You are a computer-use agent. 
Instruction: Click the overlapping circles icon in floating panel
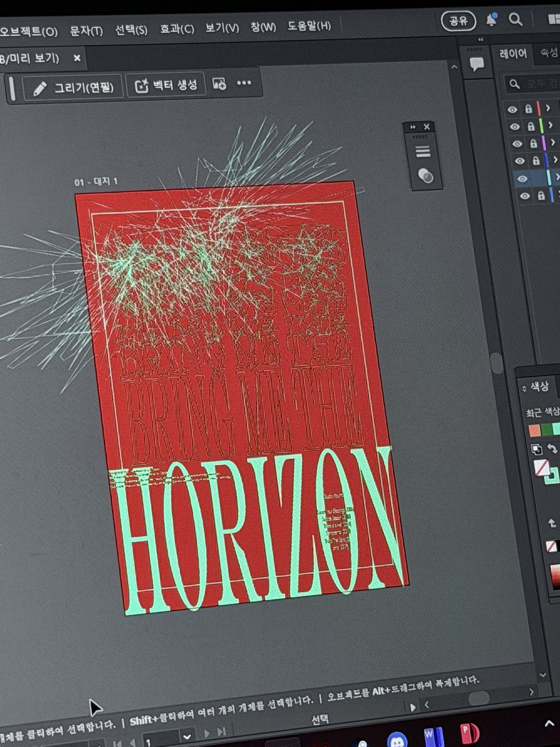426,177
